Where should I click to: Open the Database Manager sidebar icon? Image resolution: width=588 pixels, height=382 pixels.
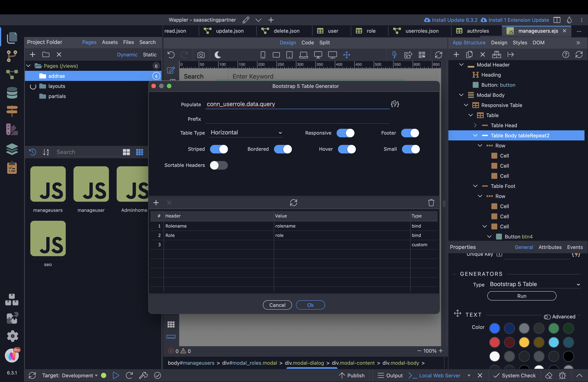tap(12, 93)
